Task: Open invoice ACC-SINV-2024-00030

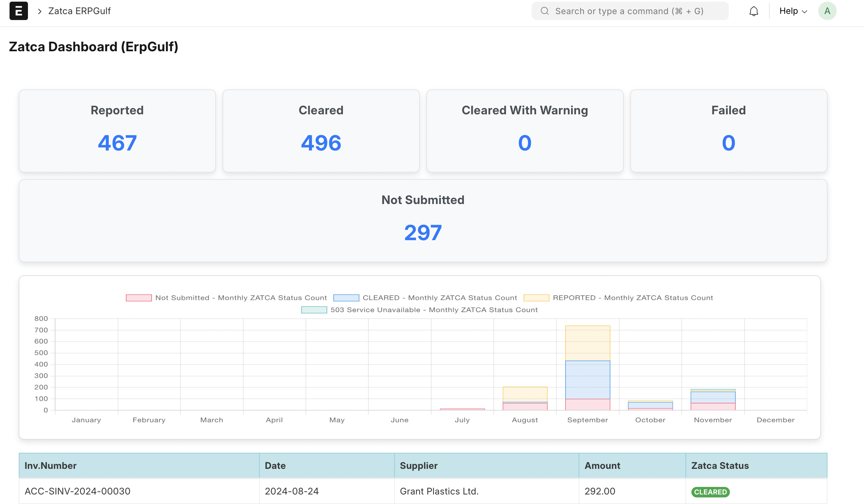Action: (x=78, y=491)
